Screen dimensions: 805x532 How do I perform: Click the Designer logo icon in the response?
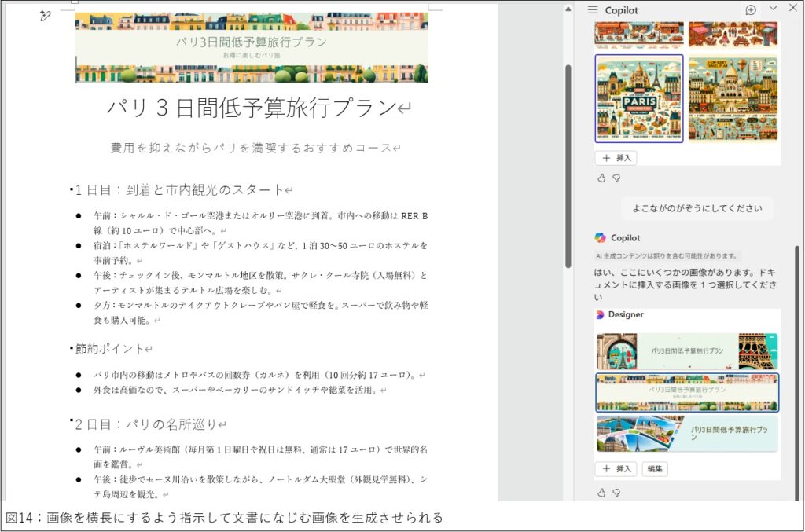pyautogui.click(x=600, y=314)
